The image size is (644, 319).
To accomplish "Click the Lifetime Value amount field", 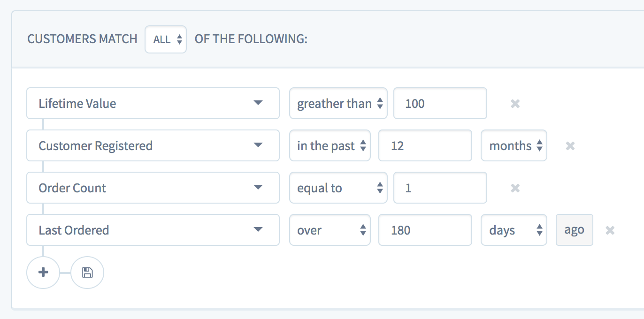I will click(440, 103).
